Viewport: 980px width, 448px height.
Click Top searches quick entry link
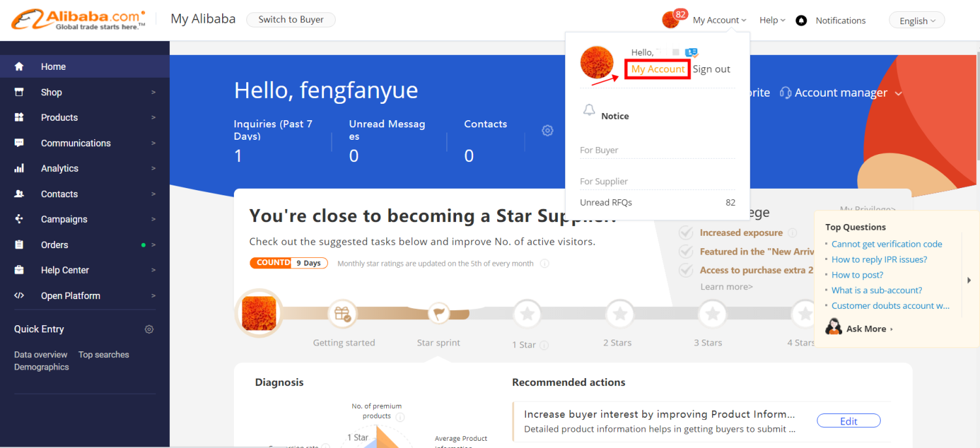pos(104,355)
